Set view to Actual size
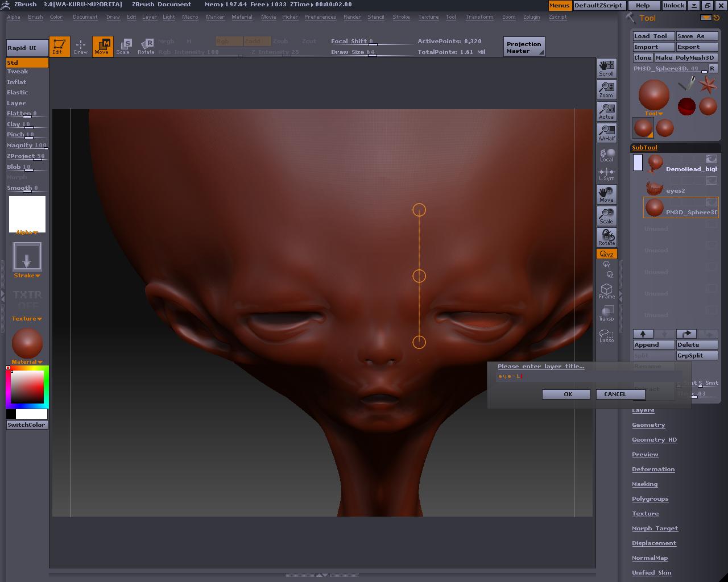 tap(606, 111)
